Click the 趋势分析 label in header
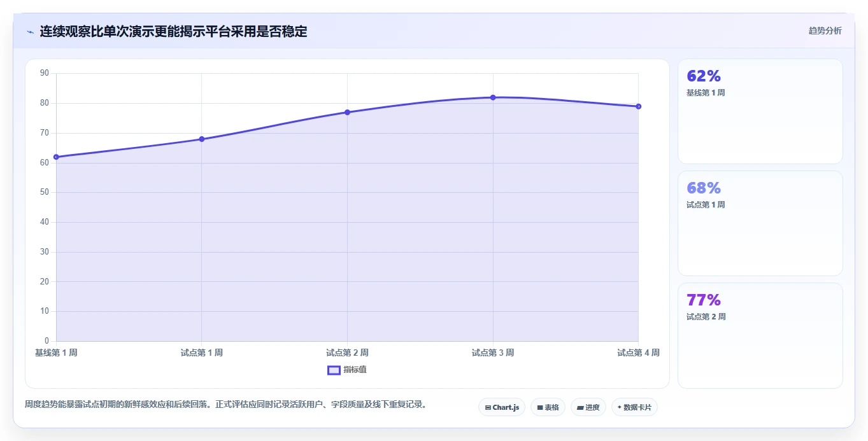 point(825,31)
